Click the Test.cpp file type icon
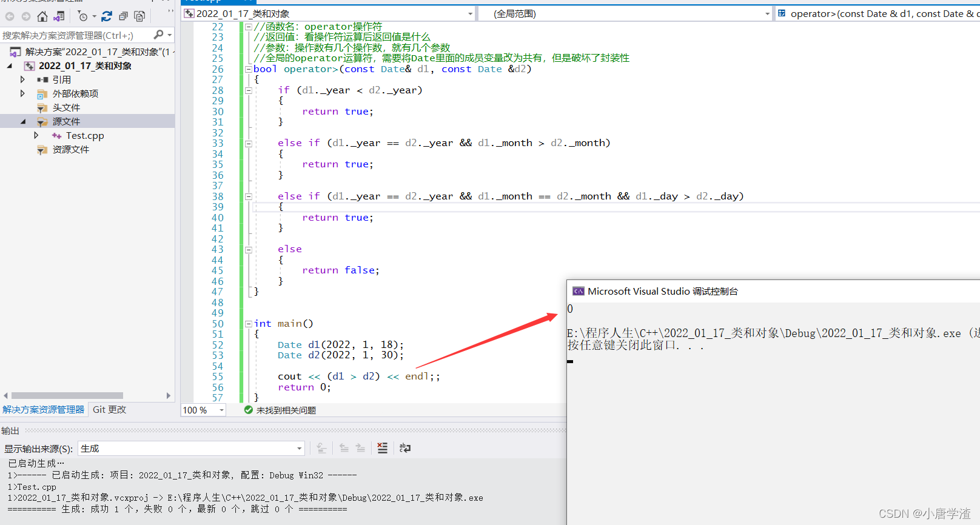Image resolution: width=980 pixels, height=525 pixels. click(56, 136)
